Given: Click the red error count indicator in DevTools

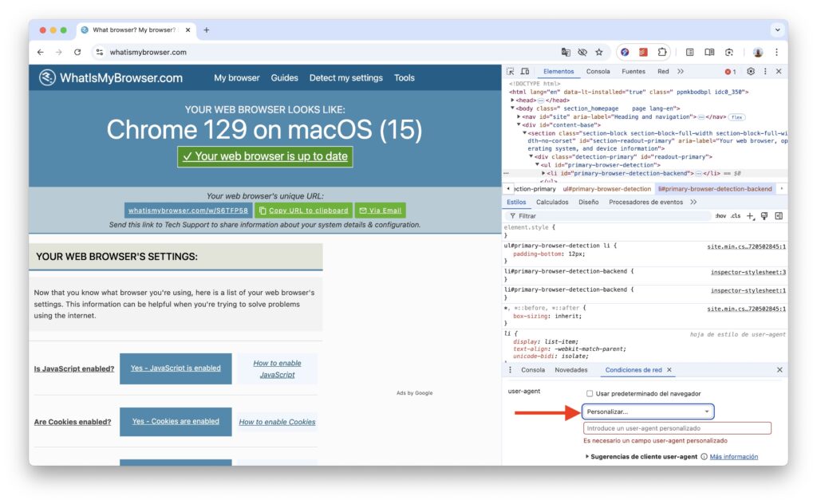Looking at the screenshot, I should click(730, 72).
